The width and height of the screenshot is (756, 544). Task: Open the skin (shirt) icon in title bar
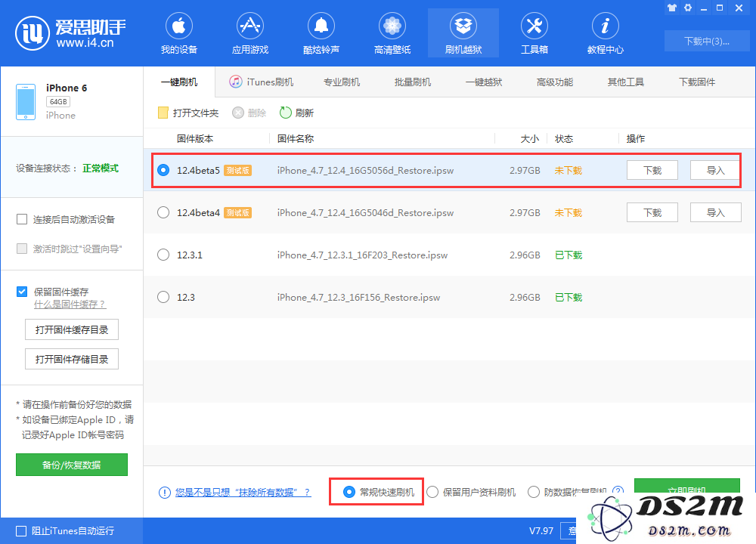pos(672,8)
